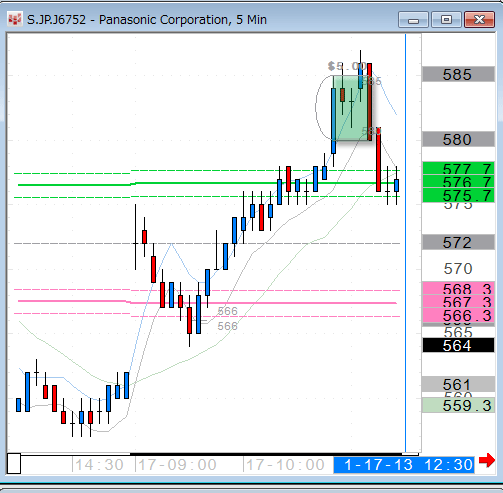The height and width of the screenshot is (493, 503).
Task: Select the green 576.7 pivot label
Action: 458,182
